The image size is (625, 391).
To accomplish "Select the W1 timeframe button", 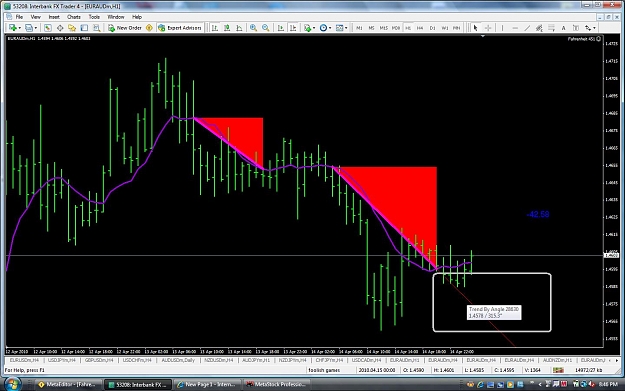I will [445, 28].
